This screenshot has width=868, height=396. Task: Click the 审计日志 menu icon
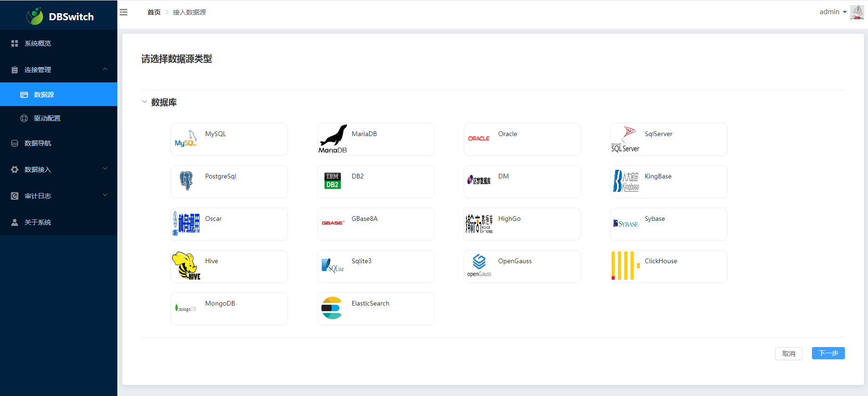click(x=15, y=196)
